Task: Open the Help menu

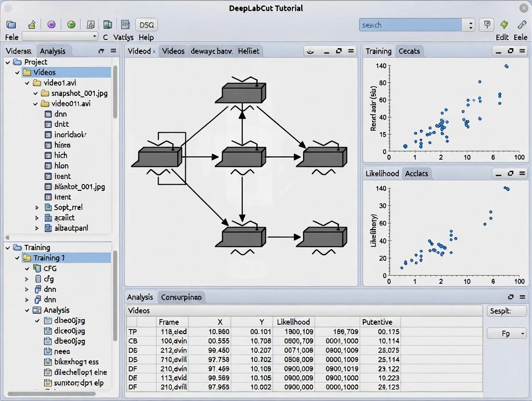Action: click(146, 37)
